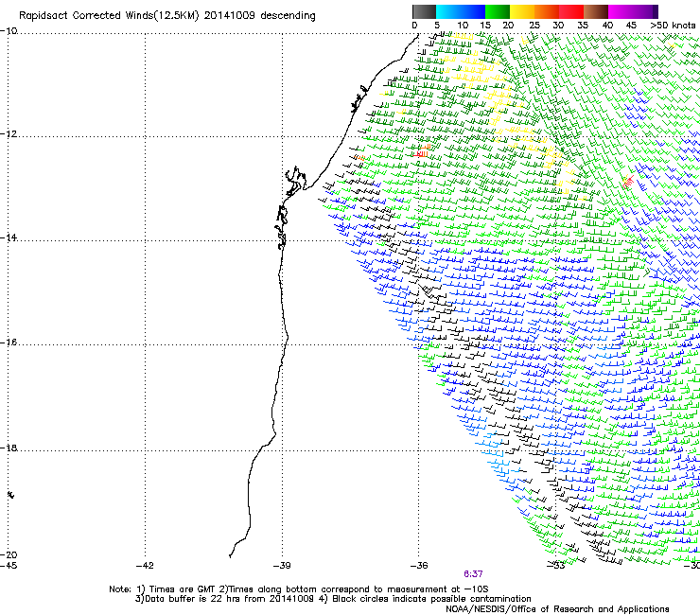
Task: Click the legend label '25'
Action: pos(534,26)
